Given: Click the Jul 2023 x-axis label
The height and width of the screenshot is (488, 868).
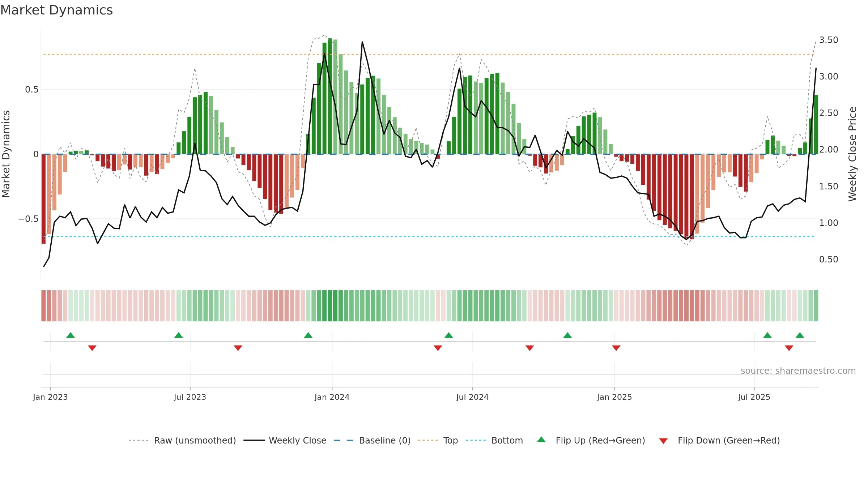Looking at the screenshot, I should point(190,397).
